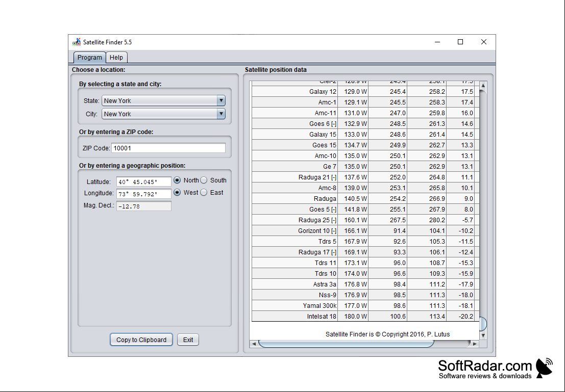
Task: Click the Satellite Finder app icon in title bar
Action: (77, 42)
